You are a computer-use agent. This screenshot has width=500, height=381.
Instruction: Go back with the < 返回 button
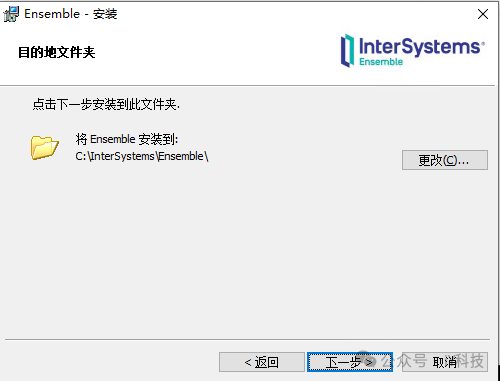tap(262, 362)
